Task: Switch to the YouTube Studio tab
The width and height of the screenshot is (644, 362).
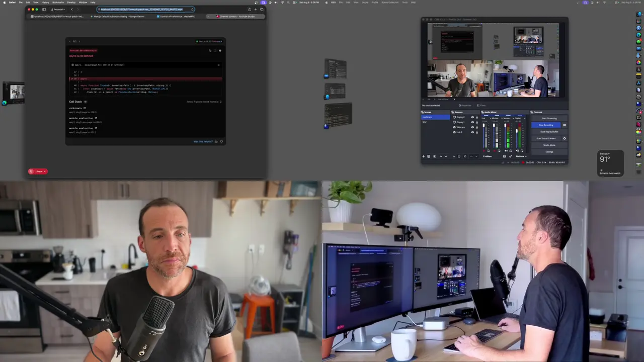Action: tap(236, 16)
